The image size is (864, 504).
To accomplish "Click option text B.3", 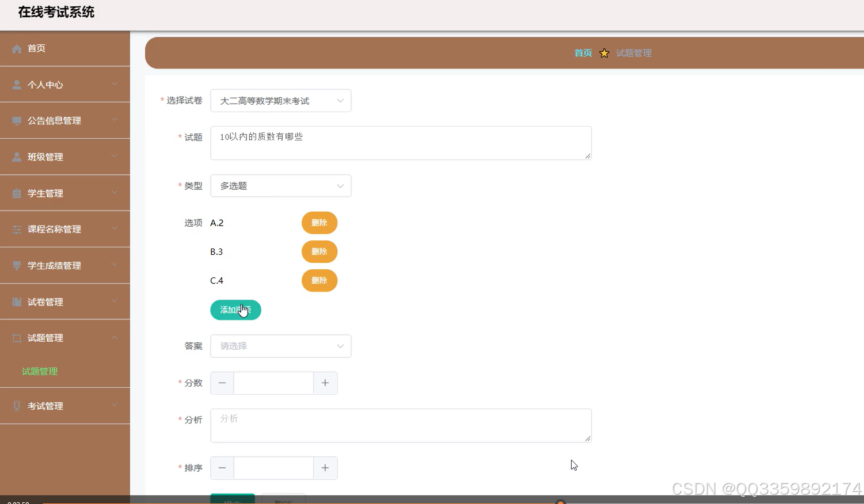I will tap(216, 252).
